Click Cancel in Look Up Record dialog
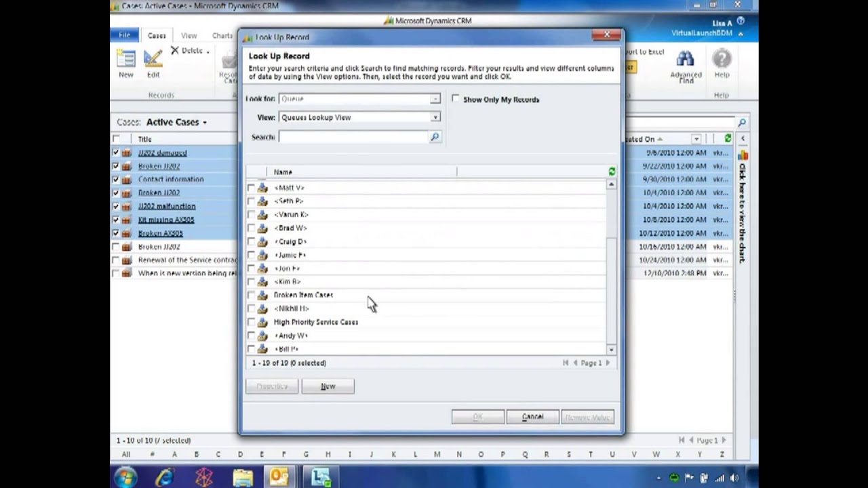Viewport: 868px width, 488px height. (x=532, y=417)
